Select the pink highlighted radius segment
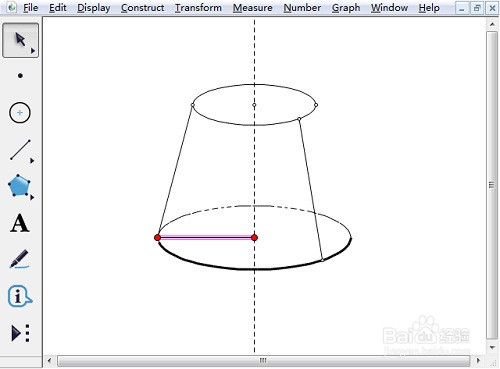This screenshot has width=500, height=369. coord(206,238)
